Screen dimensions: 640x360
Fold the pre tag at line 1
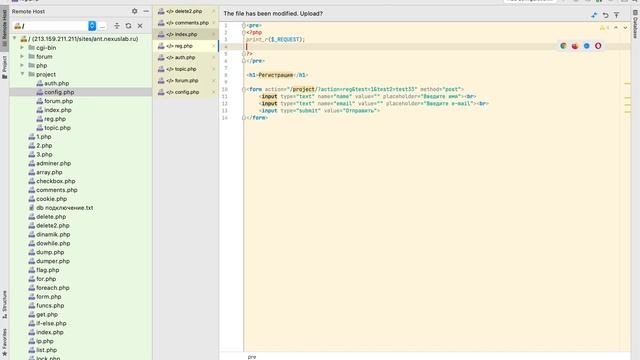tap(244, 25)
